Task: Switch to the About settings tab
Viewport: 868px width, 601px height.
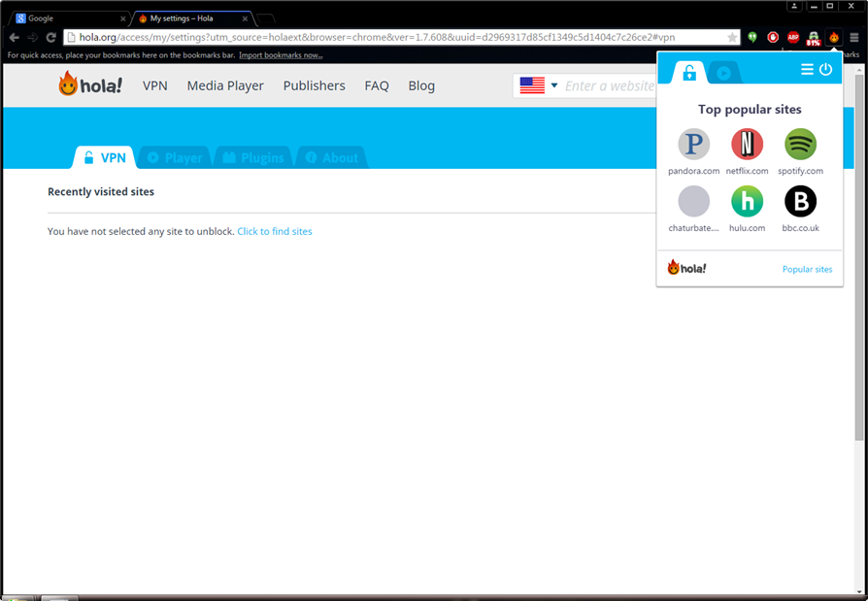Action: pyautogui.click(x=332, y=157)
